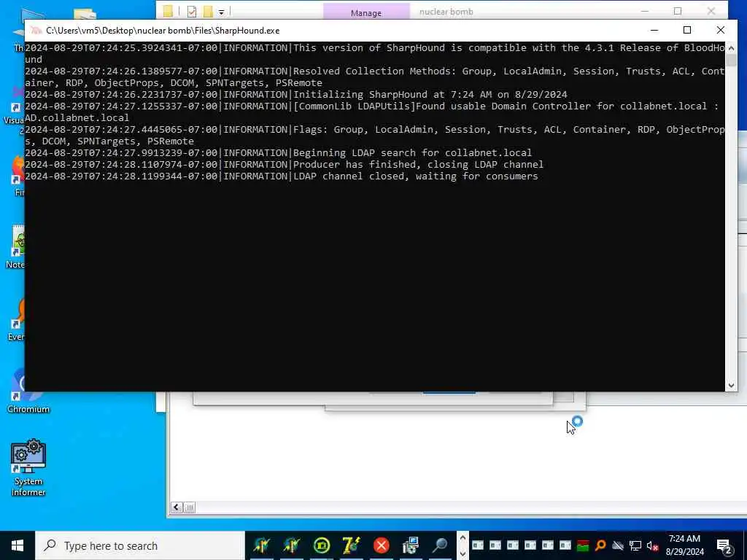Open the magnifying glass app on the taskbar
This screenshot has width=747, height=560.
(440, 545)
